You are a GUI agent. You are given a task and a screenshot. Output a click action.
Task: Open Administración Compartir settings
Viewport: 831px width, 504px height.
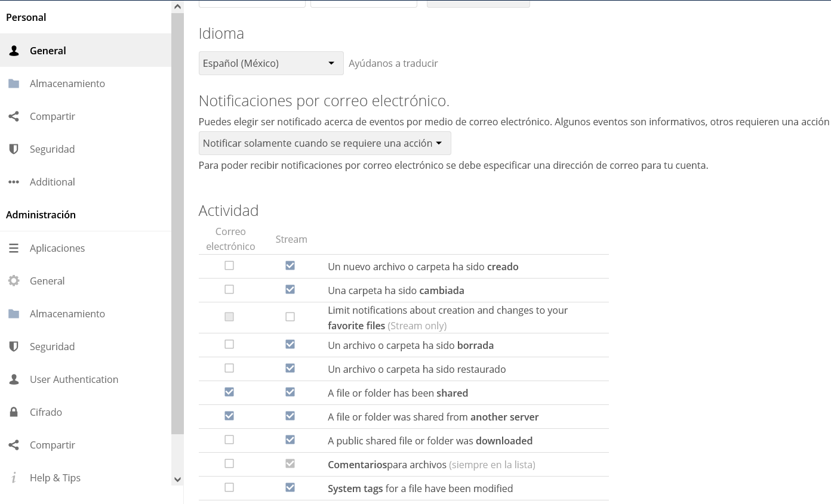pos(85,445)
